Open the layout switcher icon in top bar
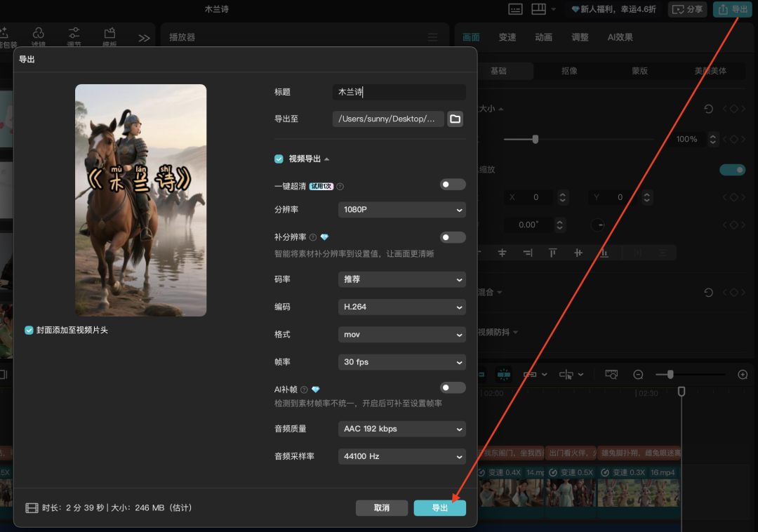758x532 pixels. (x=538, y=9)
